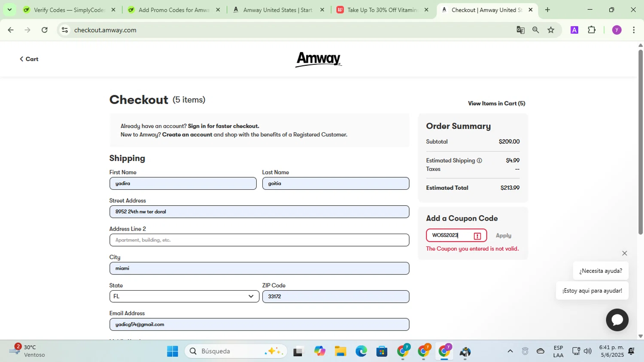Viewport: 644px width, 362px height.
Task: Edit the Street Address field
Action: click(259, 212)
